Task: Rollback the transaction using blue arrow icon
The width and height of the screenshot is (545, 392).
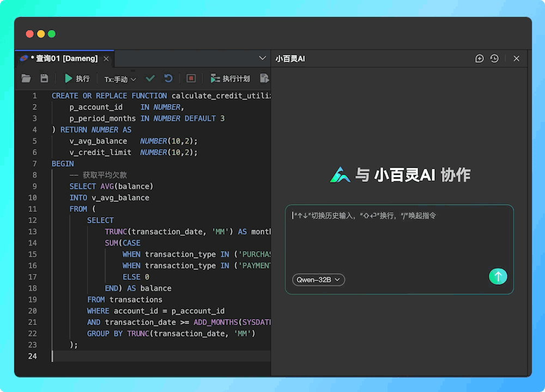Action: 169,78
